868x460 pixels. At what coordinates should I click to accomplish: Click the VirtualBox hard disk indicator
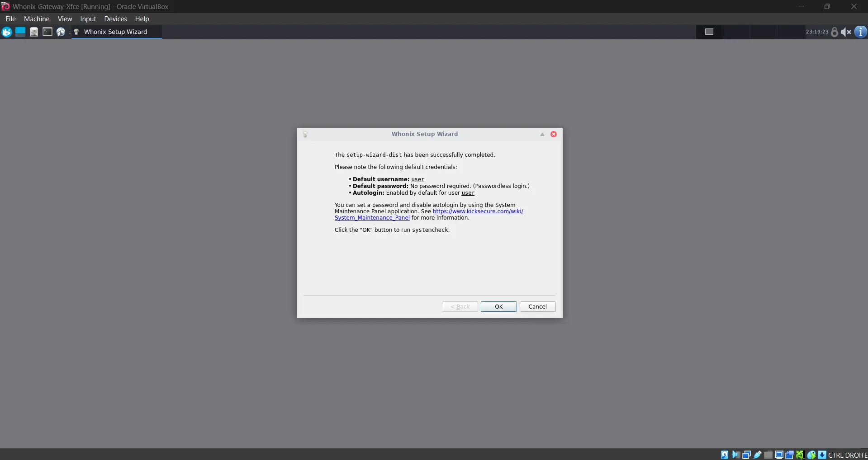click(725, 455)
